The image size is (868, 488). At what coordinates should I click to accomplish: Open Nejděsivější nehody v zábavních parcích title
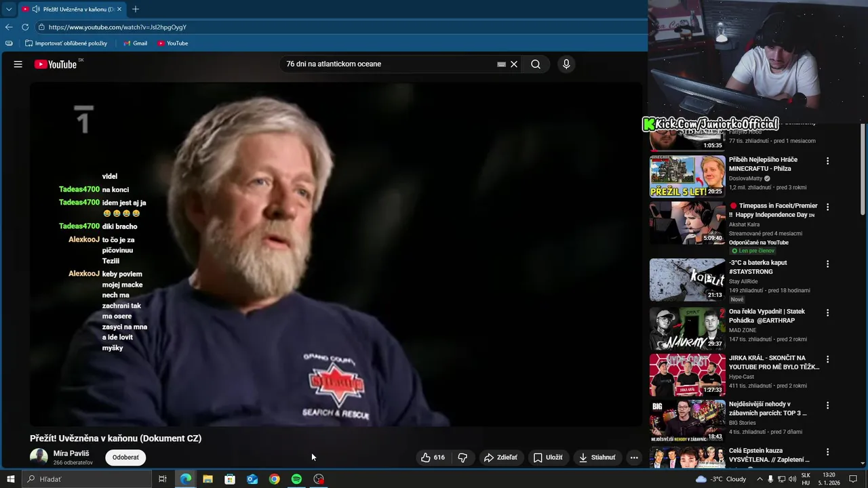pos(768,408)
